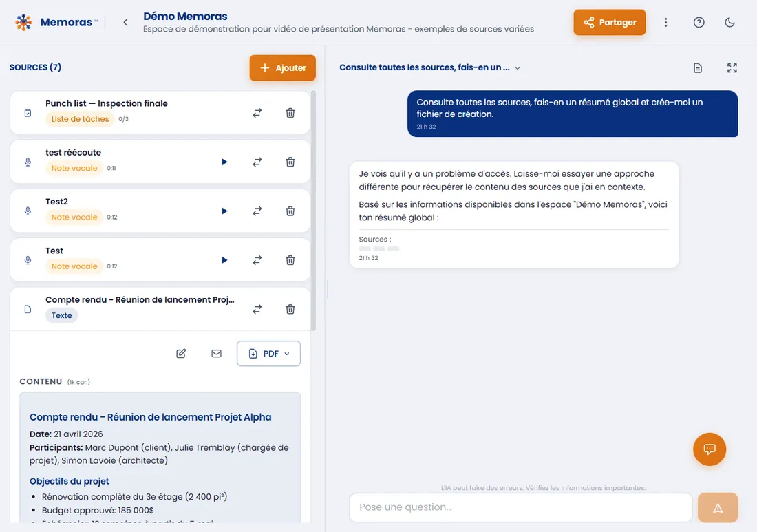Image resolution: width=757 pixels, height=532 pixels.
Task: Select the 'Liste de tâches' tag
Action: [80, 119]
